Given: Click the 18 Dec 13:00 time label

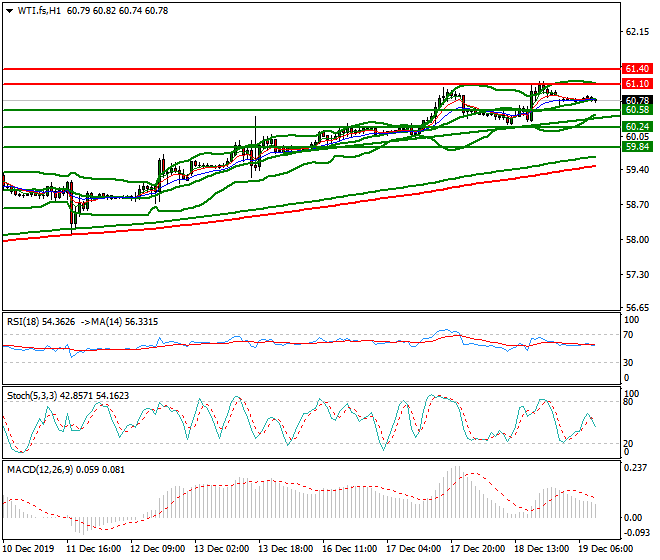Looking at the screenshot, I should click(542, 549).
